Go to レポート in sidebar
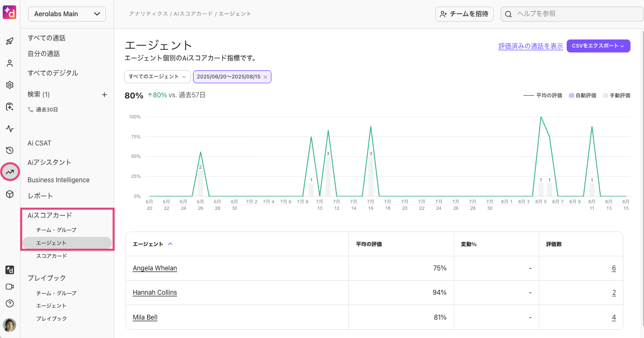 coord(40,196)
